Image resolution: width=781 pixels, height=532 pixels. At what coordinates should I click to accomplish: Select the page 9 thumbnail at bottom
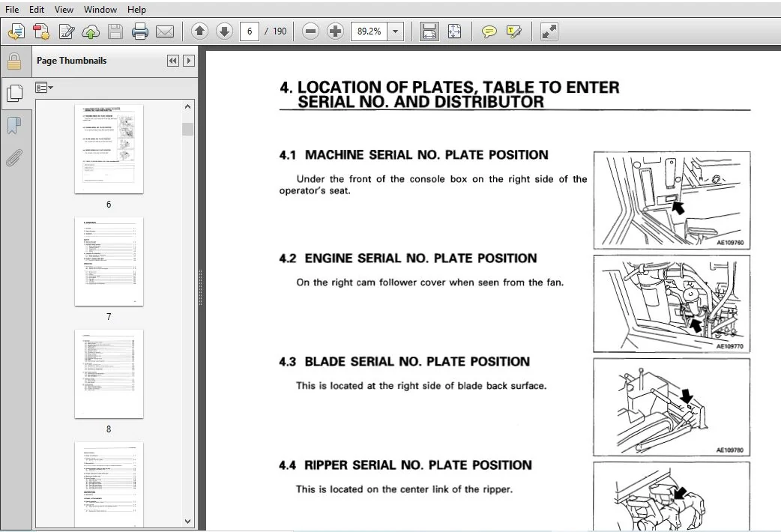pos(109,485)
